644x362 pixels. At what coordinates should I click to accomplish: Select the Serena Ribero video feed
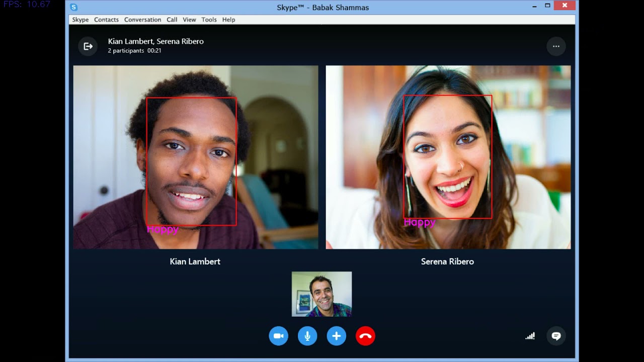[x=448, y=157]
